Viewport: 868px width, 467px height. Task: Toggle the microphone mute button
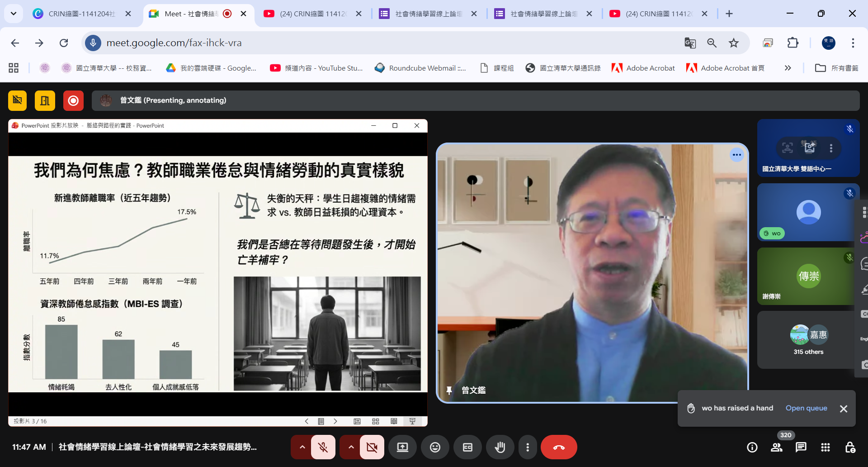pyautogui.click(x=323, y=448)
